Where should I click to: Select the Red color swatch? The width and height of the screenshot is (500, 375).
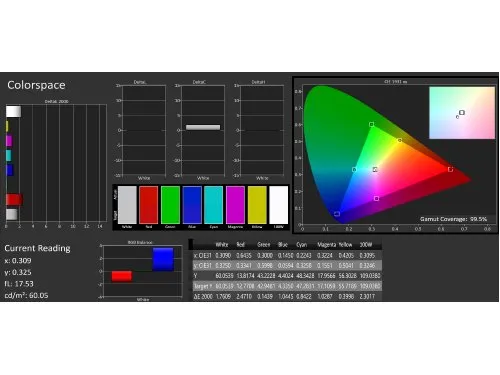coord(148,205)
